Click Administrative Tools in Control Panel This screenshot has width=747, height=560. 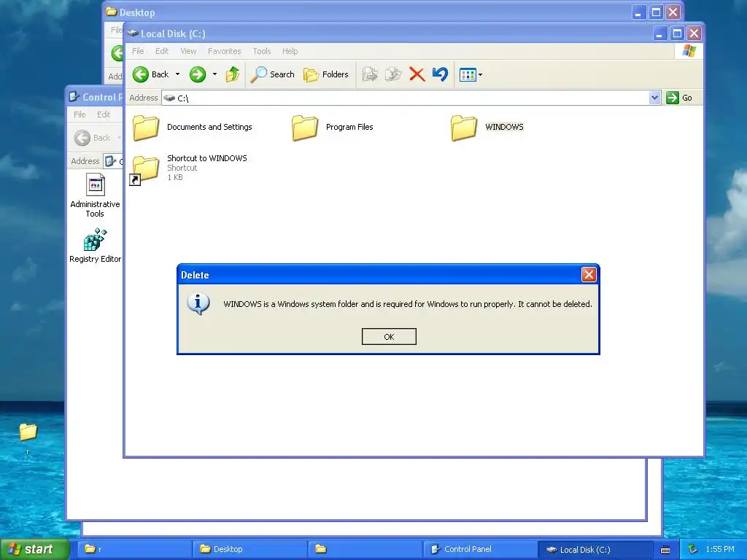coord(95,195)
